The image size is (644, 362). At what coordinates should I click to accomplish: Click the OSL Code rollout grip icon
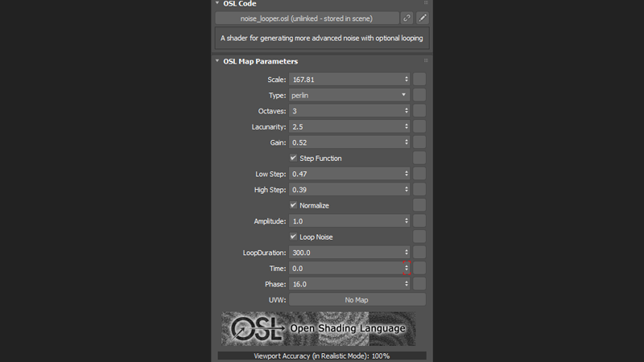(x=426, y=3)
